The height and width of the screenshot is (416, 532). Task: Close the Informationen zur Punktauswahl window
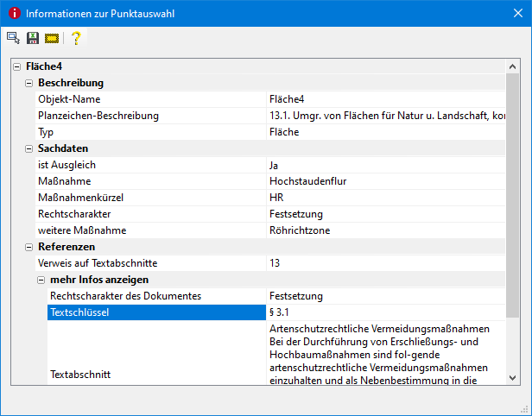click(511, 14)
